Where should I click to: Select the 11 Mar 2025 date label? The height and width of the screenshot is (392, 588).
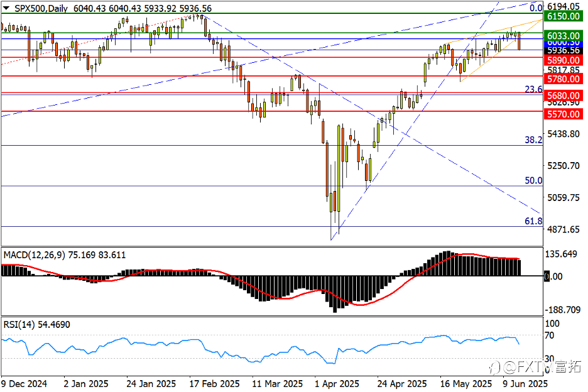[277, 384]
